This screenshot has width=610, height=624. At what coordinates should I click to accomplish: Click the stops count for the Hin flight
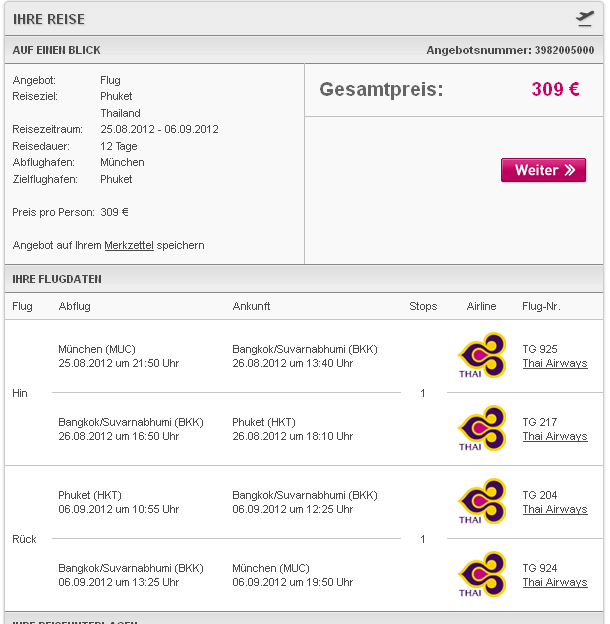[x=423, y=393]
